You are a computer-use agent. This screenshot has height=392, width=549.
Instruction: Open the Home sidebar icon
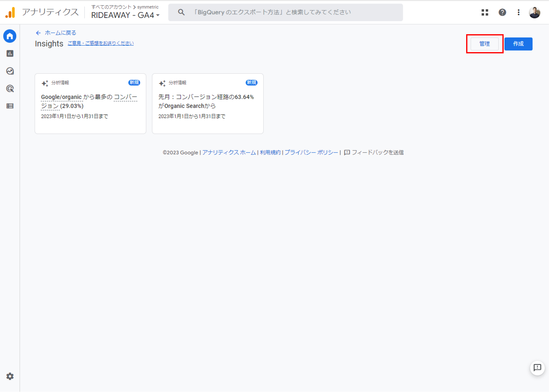point(10,36)
